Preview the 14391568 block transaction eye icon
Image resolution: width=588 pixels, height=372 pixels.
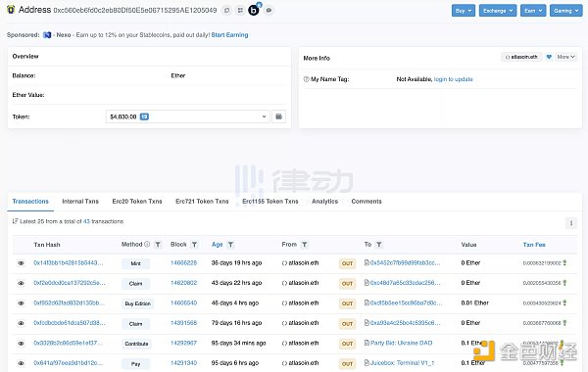point(21,323)
